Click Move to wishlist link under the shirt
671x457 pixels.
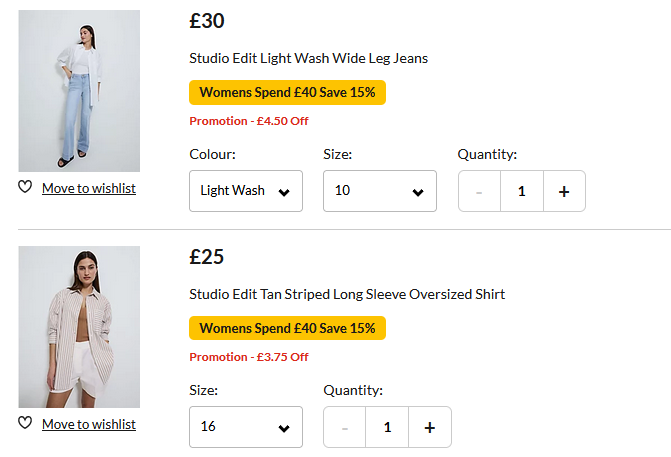pos(89,424)
